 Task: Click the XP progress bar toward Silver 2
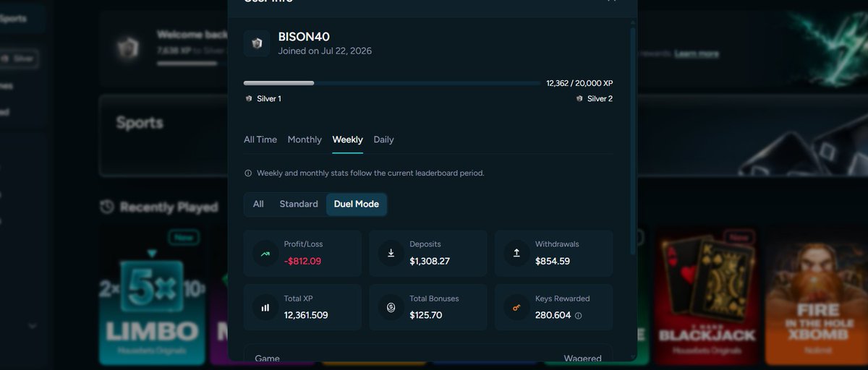pyautogui.click(x=392, y=83)
